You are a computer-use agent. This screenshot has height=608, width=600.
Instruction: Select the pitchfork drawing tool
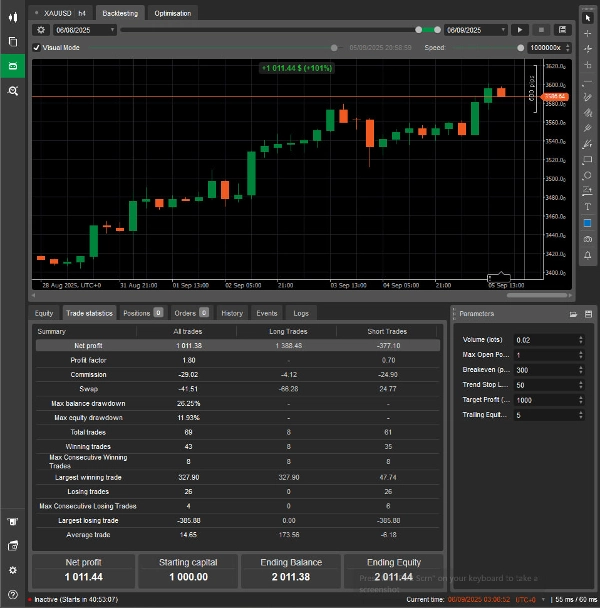[x=588, y=128]
